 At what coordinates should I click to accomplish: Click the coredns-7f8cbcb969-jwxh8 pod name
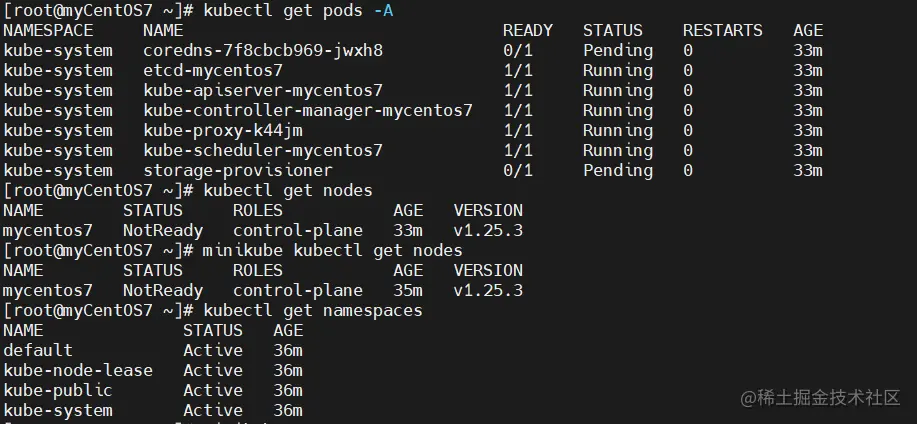262,50
